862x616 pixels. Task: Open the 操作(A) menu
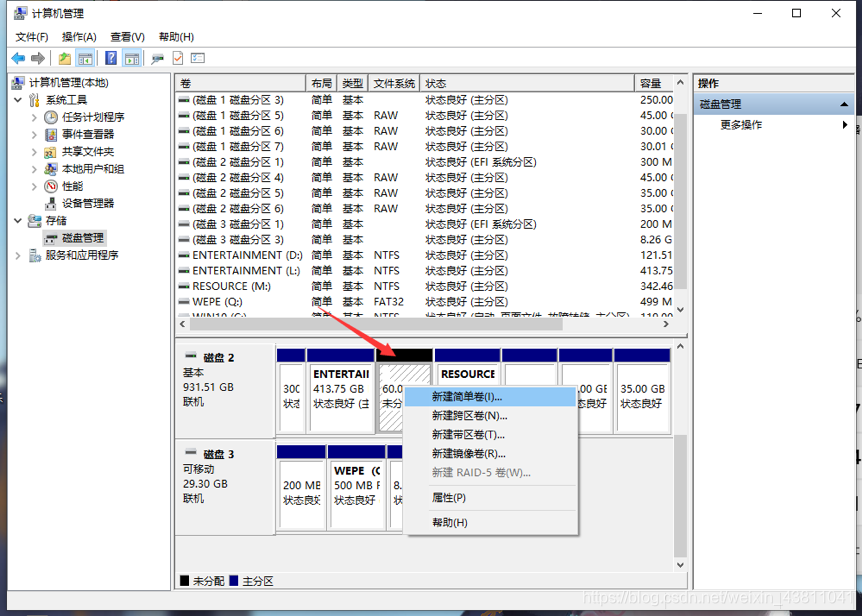(x=79, y=37)
